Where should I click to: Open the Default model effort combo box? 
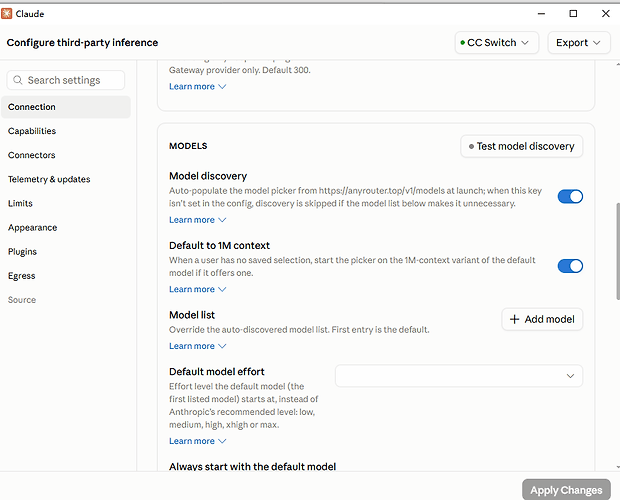coord(459,376)
